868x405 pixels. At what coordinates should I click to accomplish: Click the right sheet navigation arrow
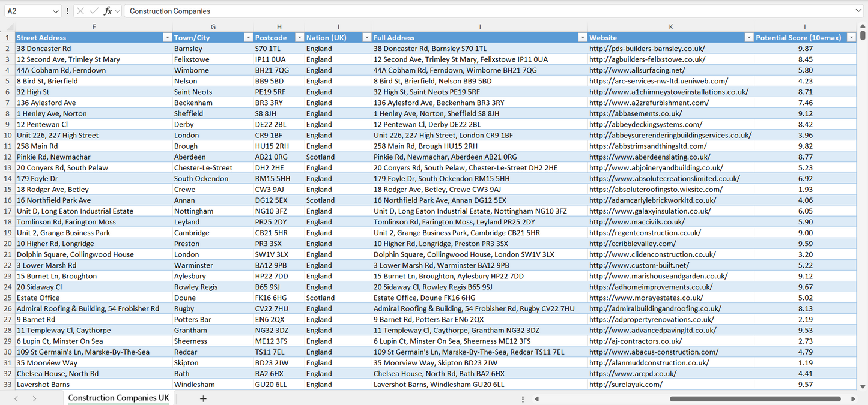coord(35,398)
